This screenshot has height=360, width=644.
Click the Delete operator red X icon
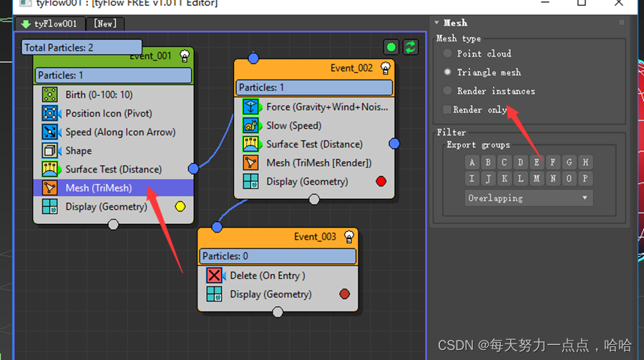(214, 276)
